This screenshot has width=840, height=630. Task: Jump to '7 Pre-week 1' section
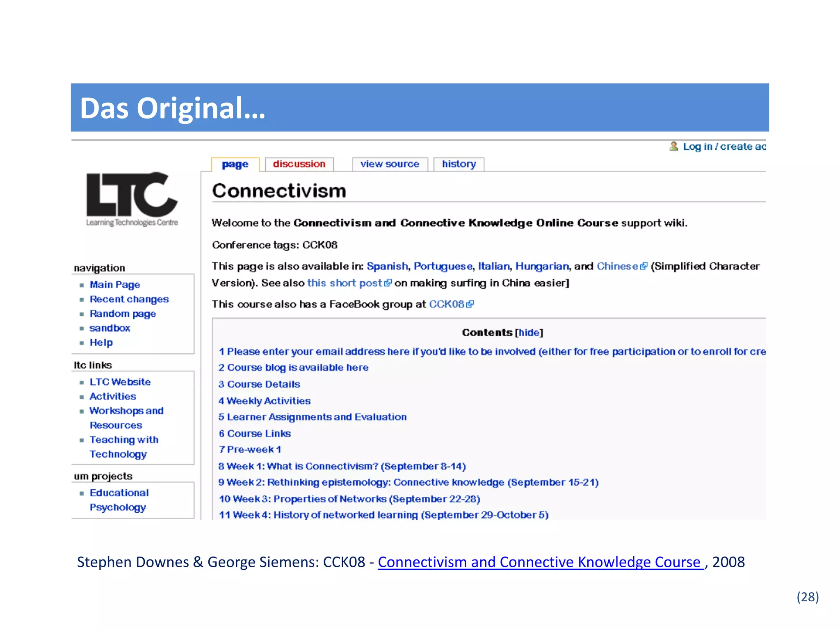[x=250, y=450]
